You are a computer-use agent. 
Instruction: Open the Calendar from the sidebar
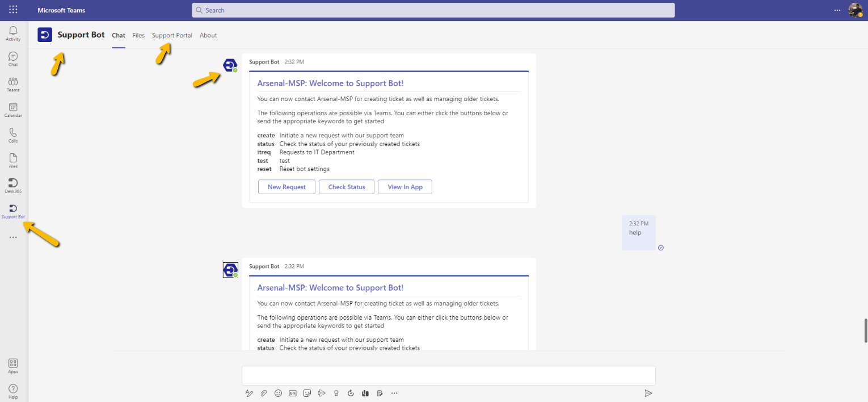coord(12,109)
